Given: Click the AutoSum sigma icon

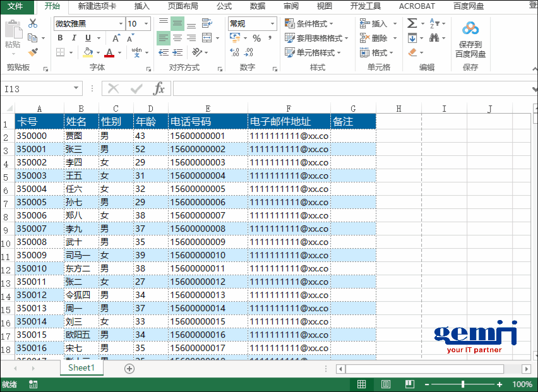Looking at the screenshot, I should 412,23.
